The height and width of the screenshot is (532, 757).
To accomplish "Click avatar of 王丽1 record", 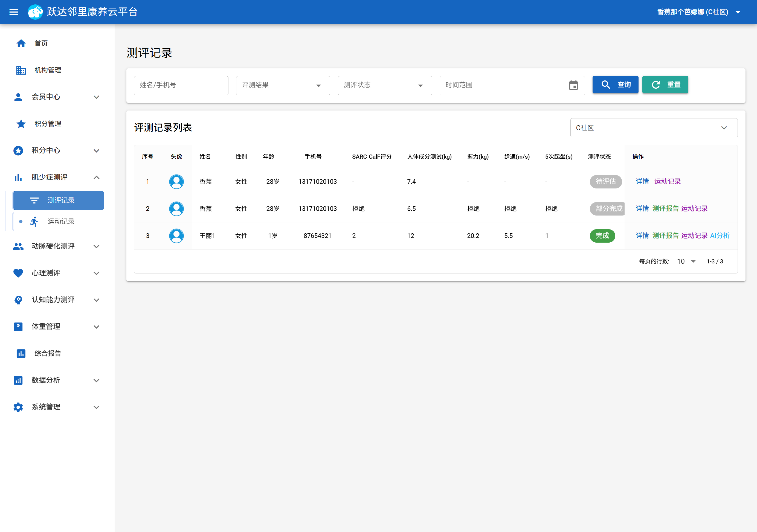I will tap(176, 236).
